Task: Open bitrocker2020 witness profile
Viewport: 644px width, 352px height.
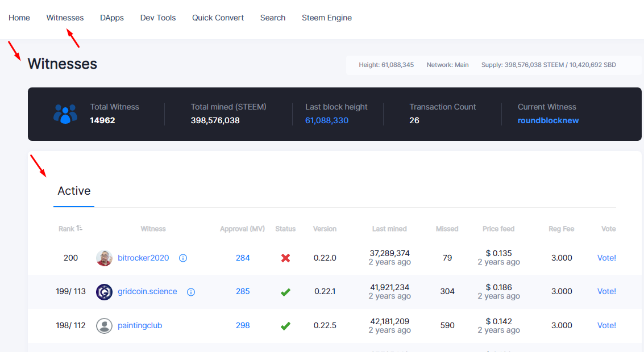Action: [x=143, y=258]
